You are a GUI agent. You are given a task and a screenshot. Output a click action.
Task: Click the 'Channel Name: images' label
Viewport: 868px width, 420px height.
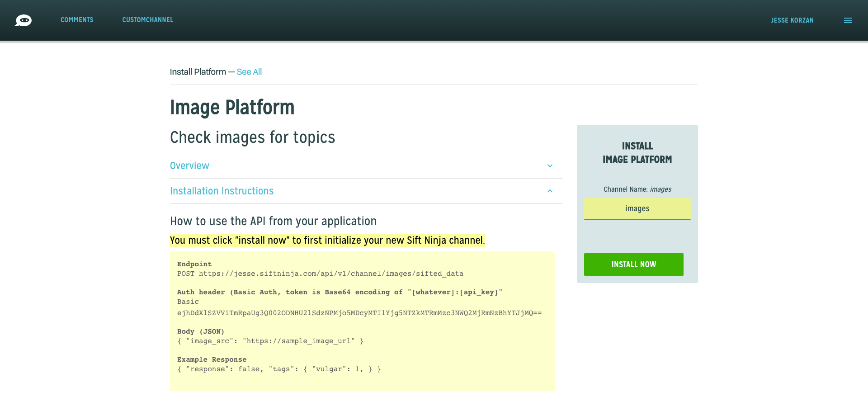637,189
